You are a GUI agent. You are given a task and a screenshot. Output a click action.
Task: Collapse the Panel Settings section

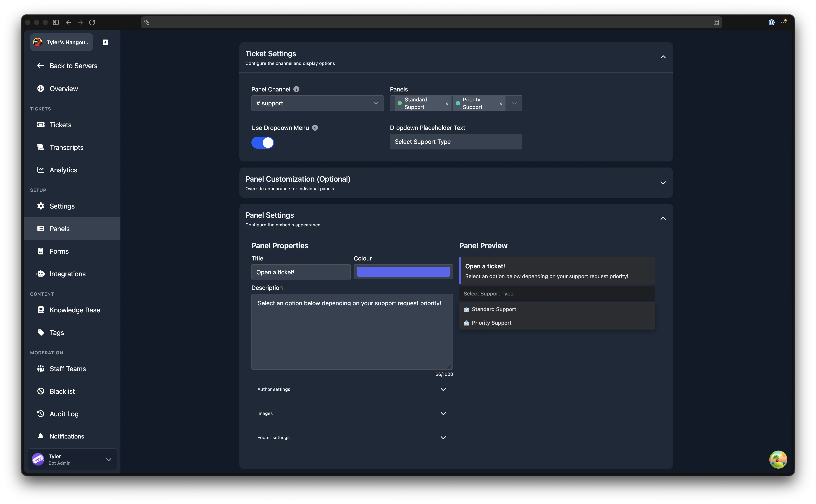663,218
